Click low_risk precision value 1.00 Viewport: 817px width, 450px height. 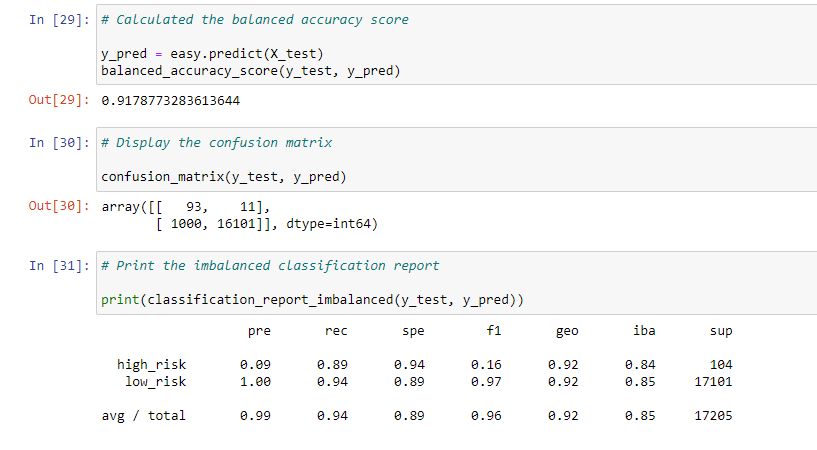[255, 382]
